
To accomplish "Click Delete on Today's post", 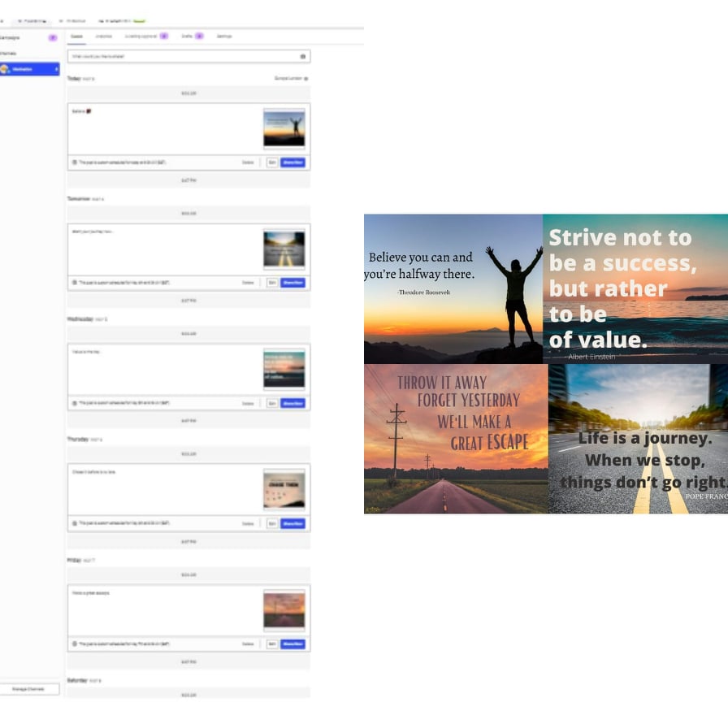I will (x=248, y=163).
